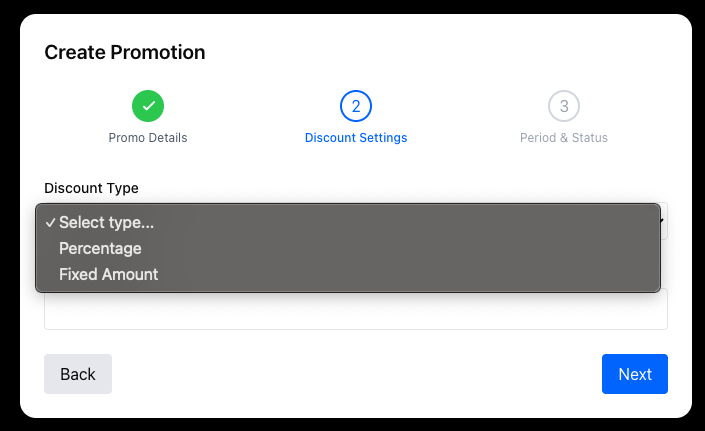
Task: Choose the Select type... placeholder option
Action: (106, 223)
